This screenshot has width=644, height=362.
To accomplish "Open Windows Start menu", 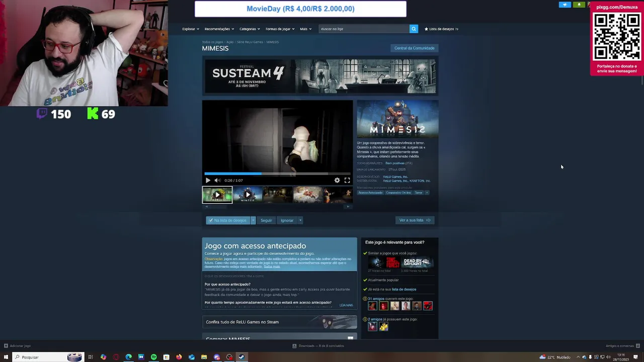I will coord(6,357).
